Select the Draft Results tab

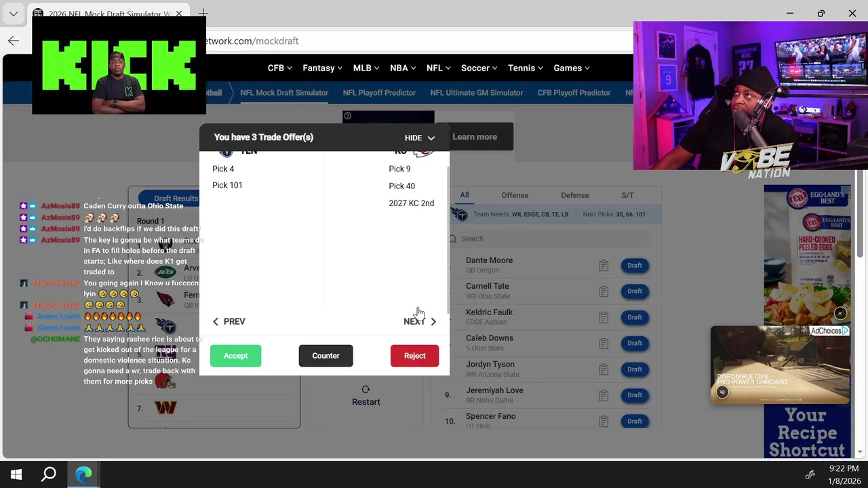[x=176, y=199]
